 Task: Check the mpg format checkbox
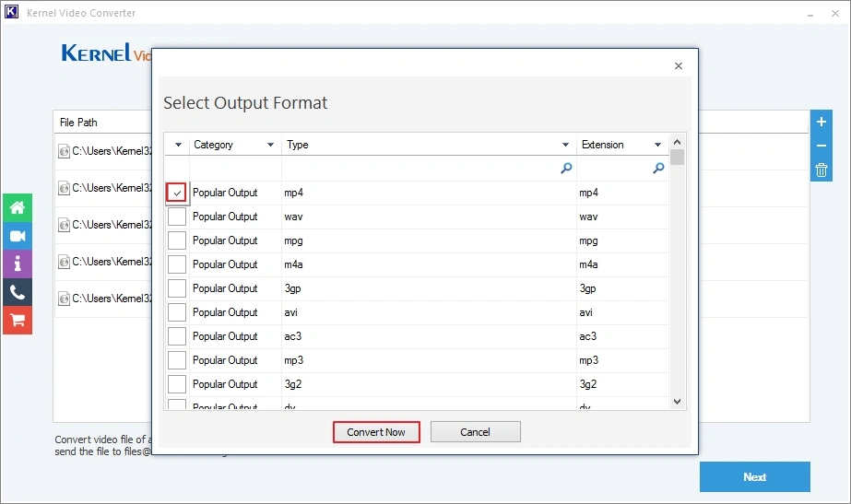(x=177, y=240)
